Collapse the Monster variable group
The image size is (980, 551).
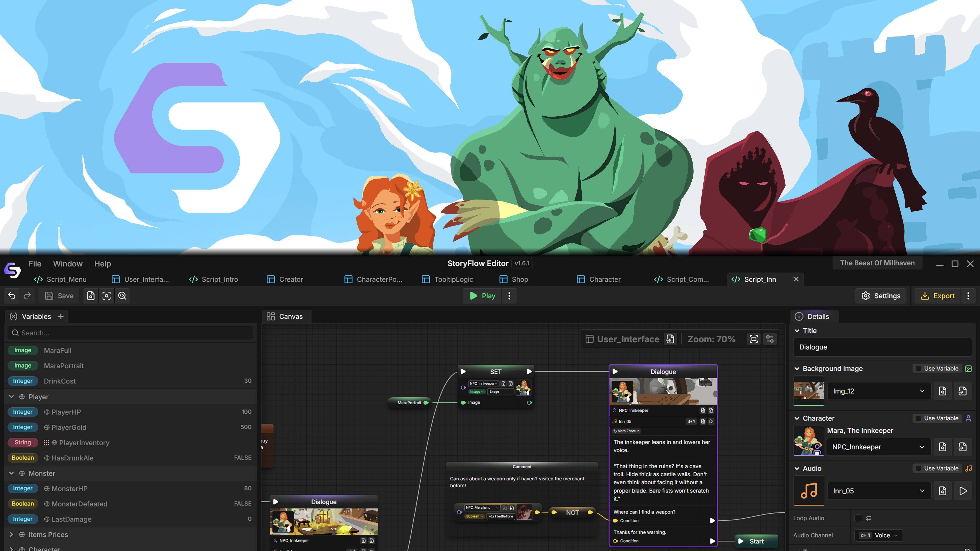pyautogui.click(x=11, y=473)
